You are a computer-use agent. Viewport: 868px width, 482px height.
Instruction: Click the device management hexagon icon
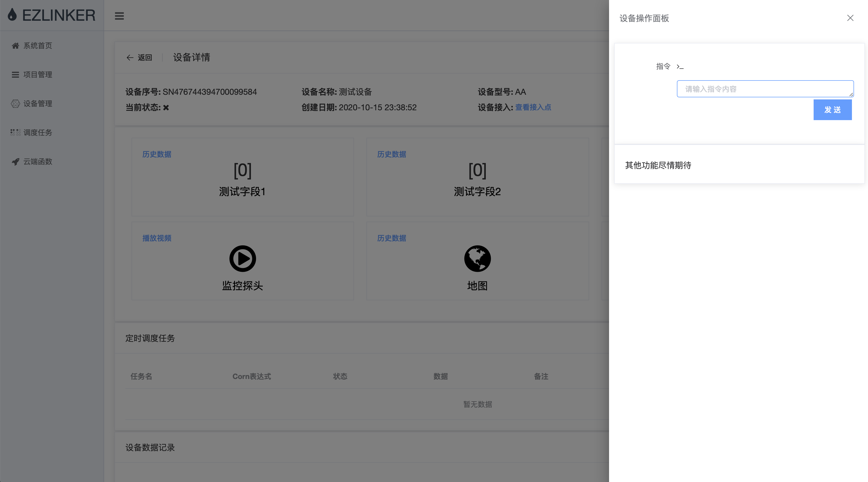point(15,104)
